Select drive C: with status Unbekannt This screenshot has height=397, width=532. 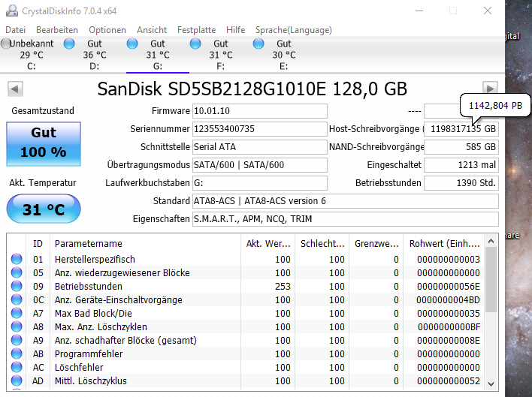coord(32,55)
